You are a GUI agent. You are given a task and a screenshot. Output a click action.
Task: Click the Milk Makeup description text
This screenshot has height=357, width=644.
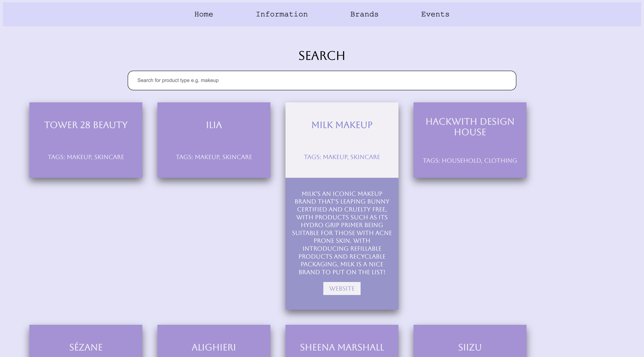click(x=342, y=233)
